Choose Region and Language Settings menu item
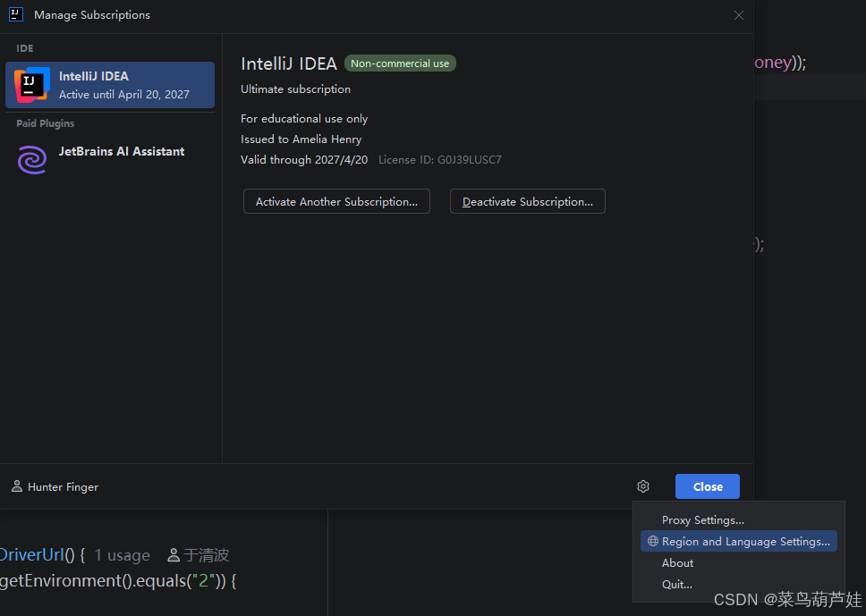Screen dimensions: 866x616 click(x=739, y=541)
